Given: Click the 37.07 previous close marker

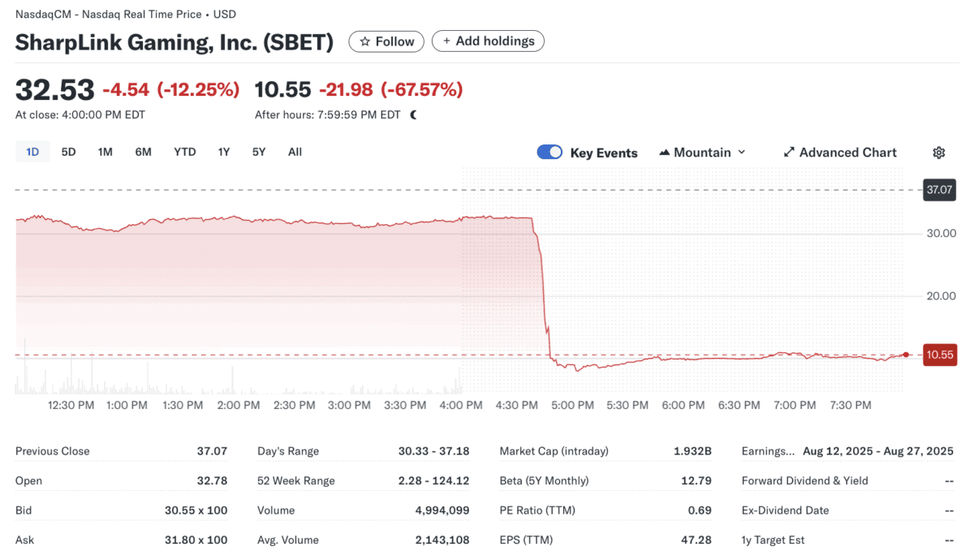Looking at the screenshot, I should (x=939, y=191).
